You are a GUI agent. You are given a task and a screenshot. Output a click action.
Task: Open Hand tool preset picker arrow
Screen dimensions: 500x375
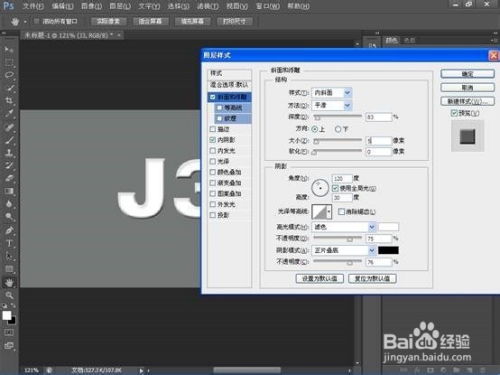(x=25, y=22)
